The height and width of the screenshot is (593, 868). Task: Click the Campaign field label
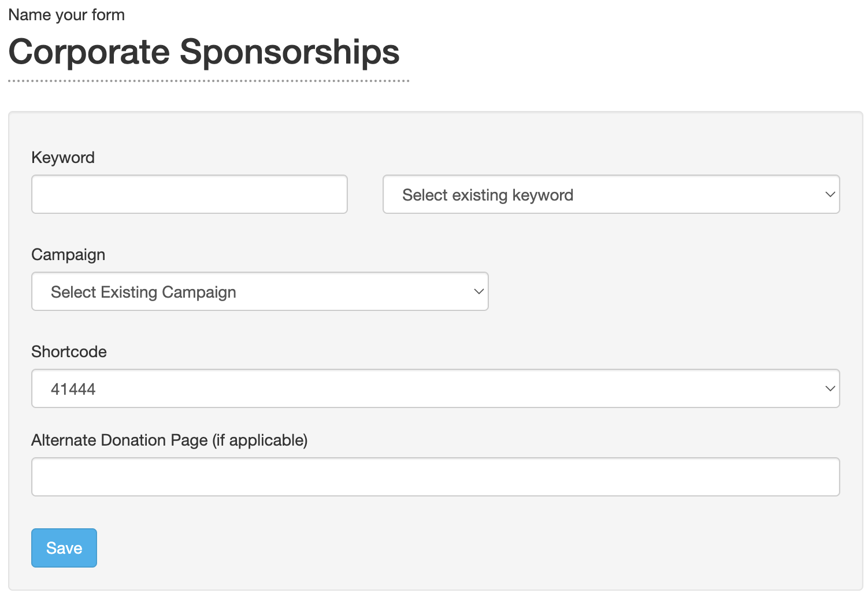coord(68,254)
